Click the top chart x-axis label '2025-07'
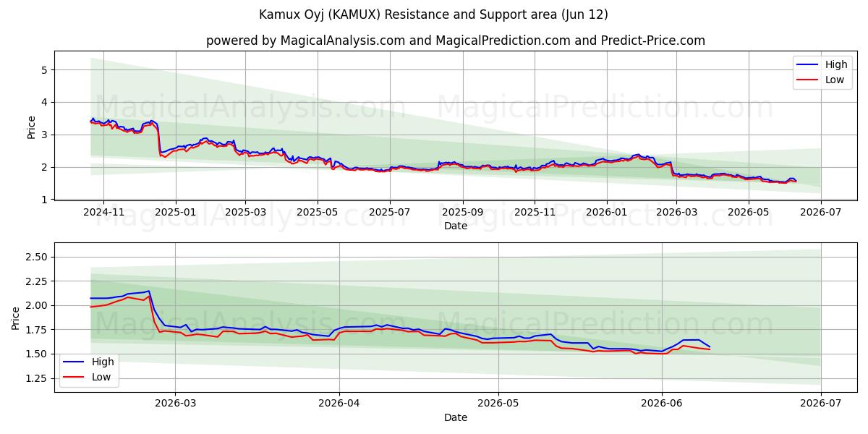 pos(390,212)
